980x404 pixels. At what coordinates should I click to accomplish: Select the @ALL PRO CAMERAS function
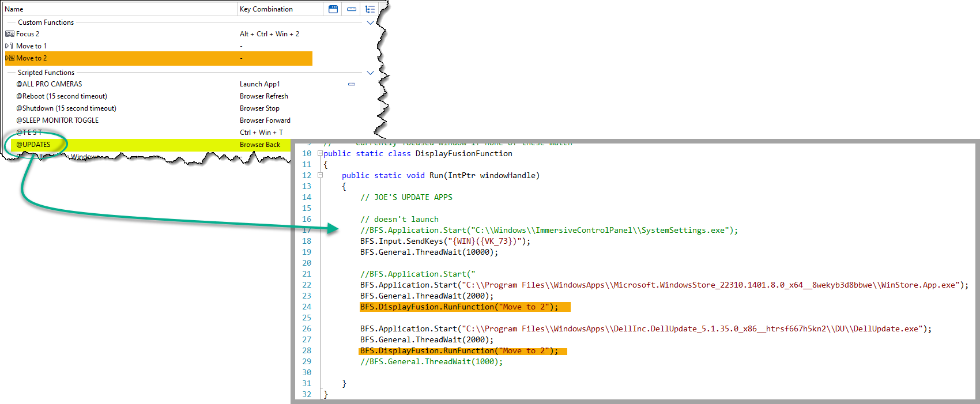49,84
